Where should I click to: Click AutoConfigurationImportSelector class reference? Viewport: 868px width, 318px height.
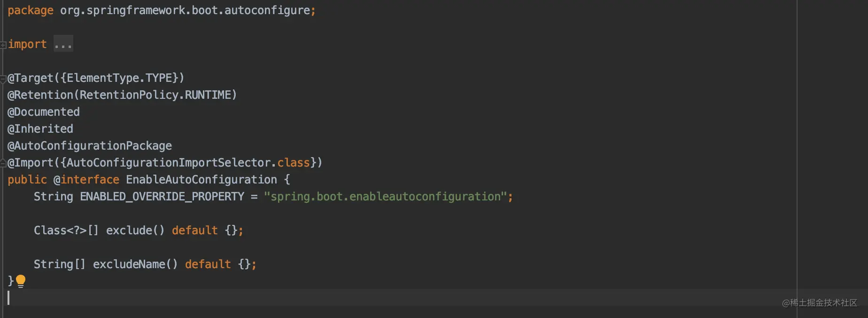pyautogui.click(x=169, y=163)
